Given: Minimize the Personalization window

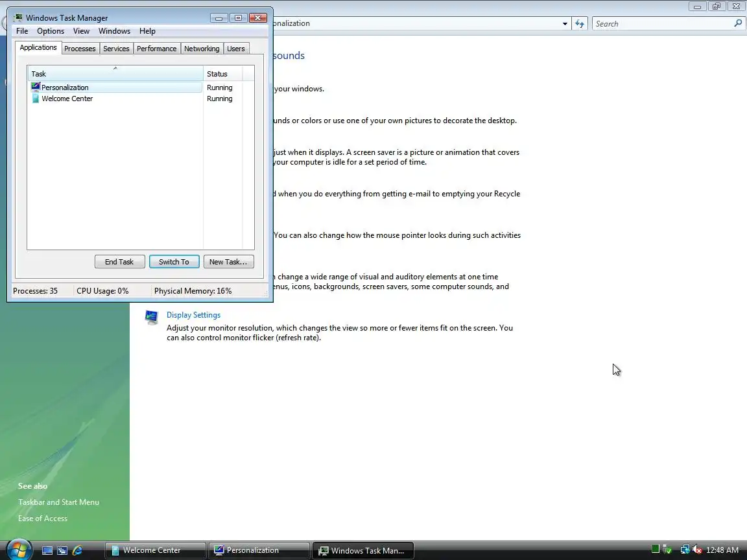Looking at the screenshot, I should 698,6.
